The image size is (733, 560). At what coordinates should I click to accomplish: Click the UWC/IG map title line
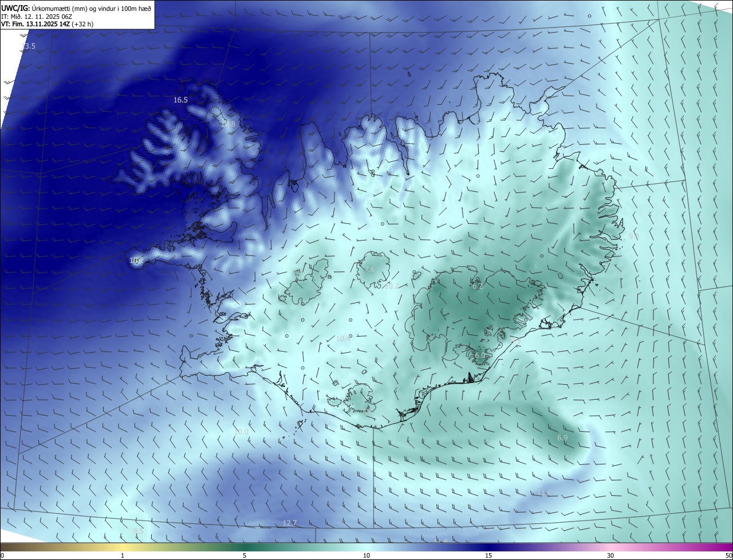(76, 8)
